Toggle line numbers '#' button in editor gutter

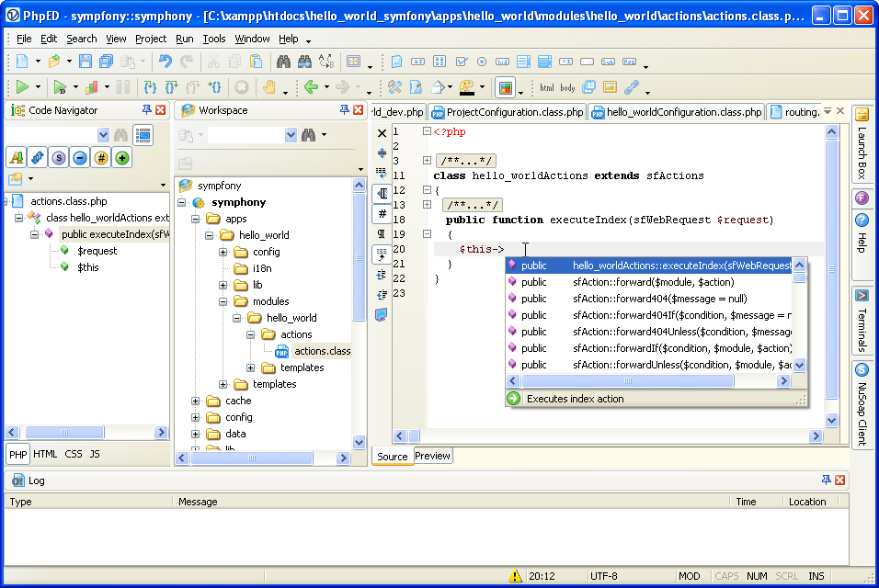pyautogui.click(x=382, y=213)
